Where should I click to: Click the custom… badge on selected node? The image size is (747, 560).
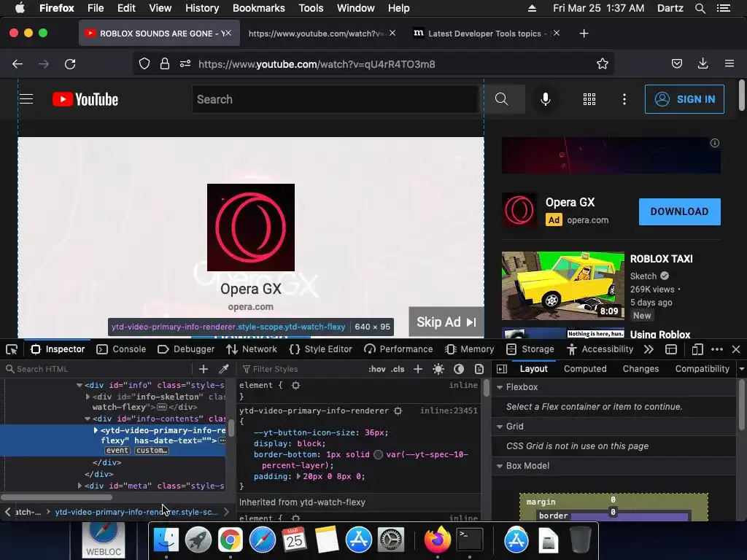coord(152,451)
